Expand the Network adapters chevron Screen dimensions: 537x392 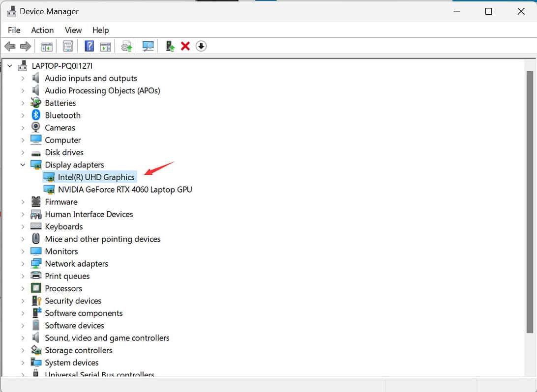point(23,264)
